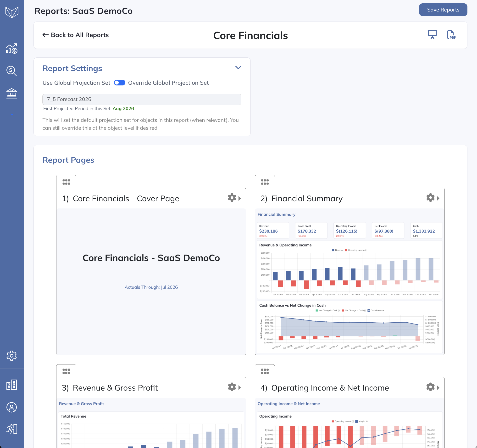Click the Cash $1,333,922 KPI card
Viewport: 477px width, 448px height.
[x=426, y=231]
